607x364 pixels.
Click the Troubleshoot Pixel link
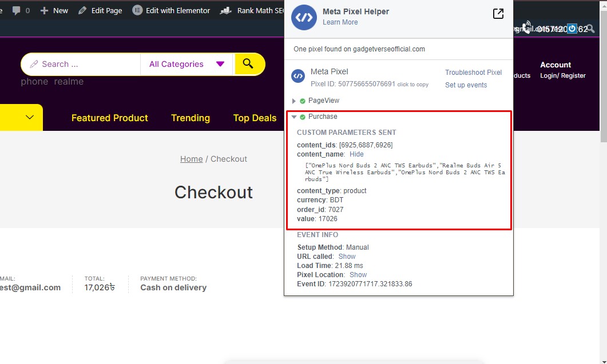coord(473,73)
